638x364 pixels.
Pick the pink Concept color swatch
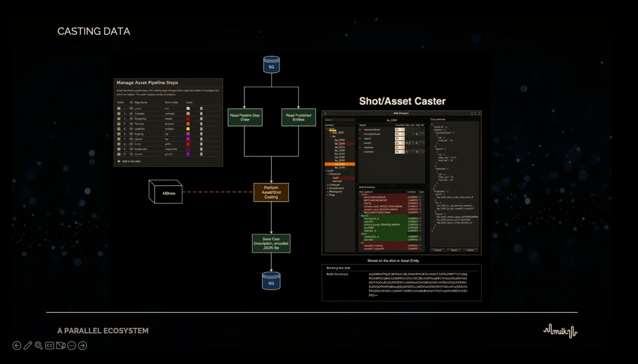pyautogui.click(x=188, y=114)
